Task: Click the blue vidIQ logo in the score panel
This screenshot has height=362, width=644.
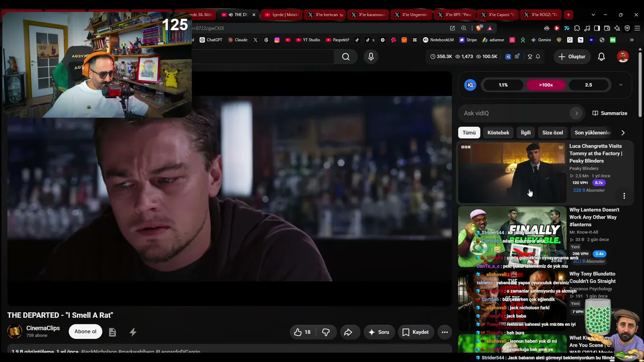Action: point(470,85)
